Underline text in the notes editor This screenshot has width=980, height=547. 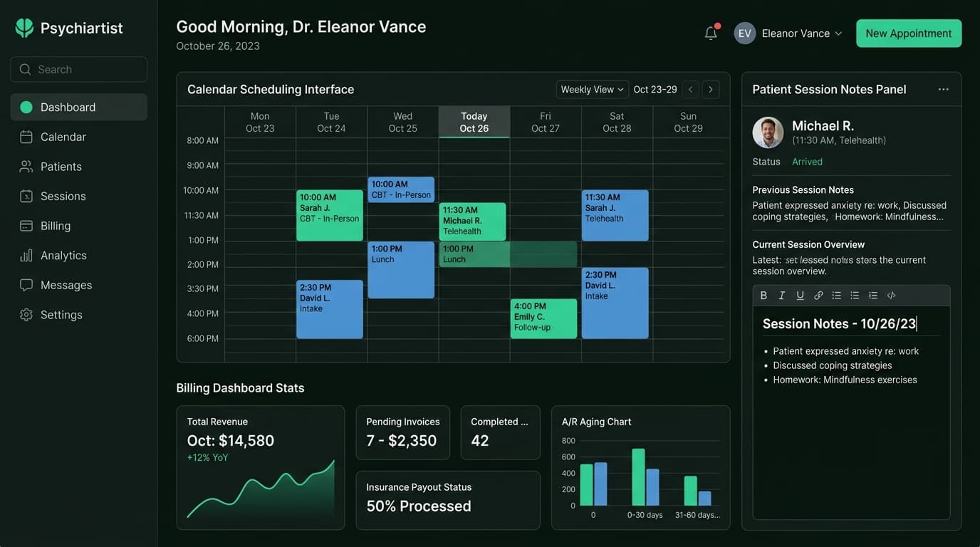800,296
